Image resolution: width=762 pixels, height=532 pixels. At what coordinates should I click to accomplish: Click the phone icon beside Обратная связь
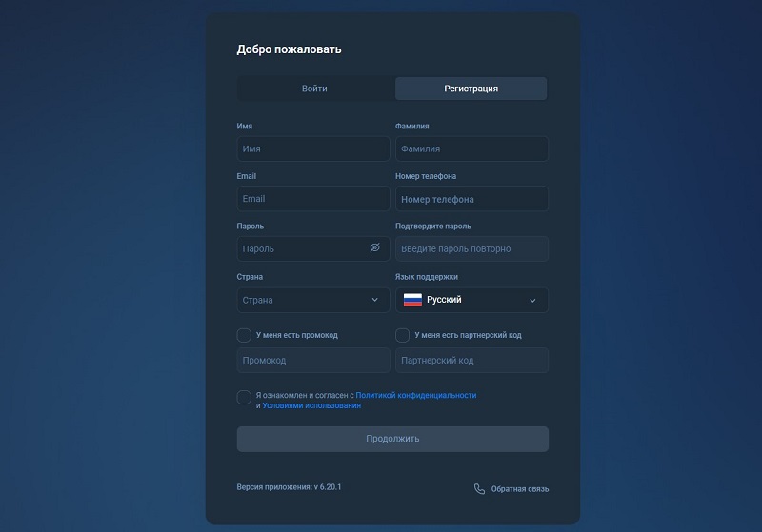coord(479,489)
